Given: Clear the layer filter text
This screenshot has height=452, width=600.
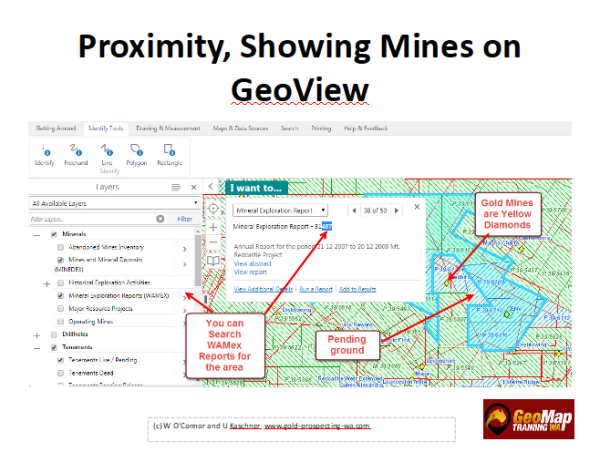Looking at the screenshot, I should pos(160,219).
